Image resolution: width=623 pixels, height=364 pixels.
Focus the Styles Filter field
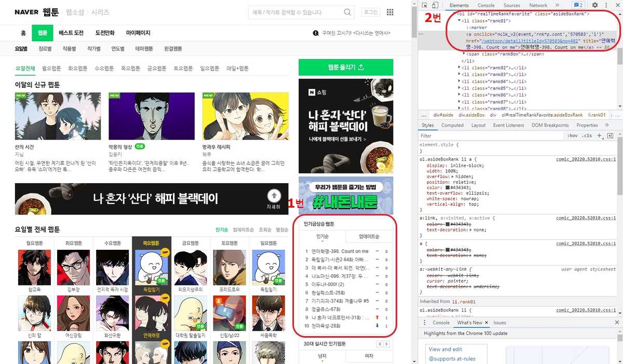(491, 136)
